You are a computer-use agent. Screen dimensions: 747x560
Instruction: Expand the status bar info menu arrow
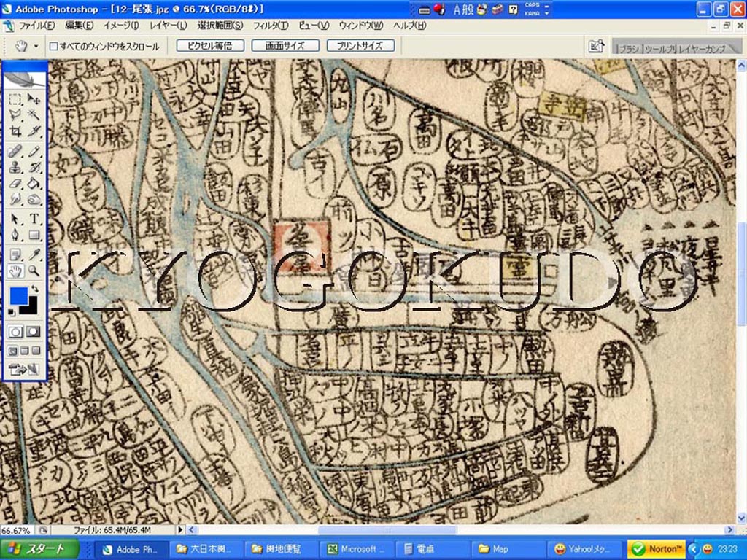(x=180, y=529)
